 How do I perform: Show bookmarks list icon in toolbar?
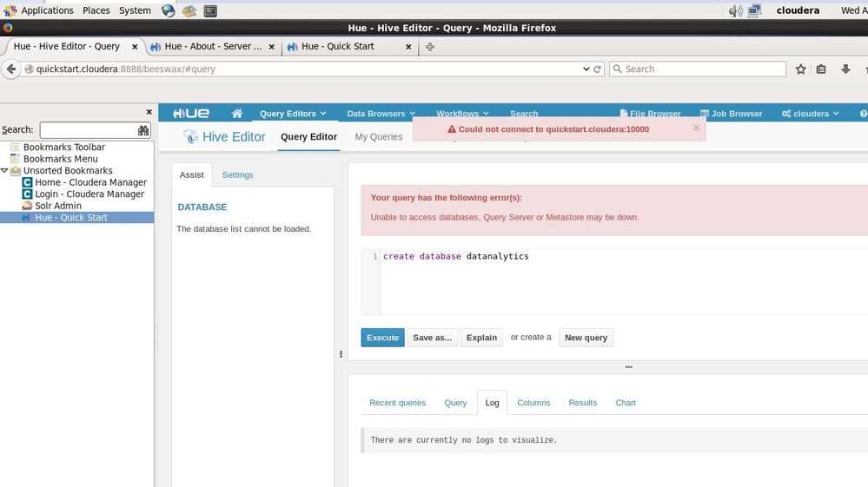(821, 69)
